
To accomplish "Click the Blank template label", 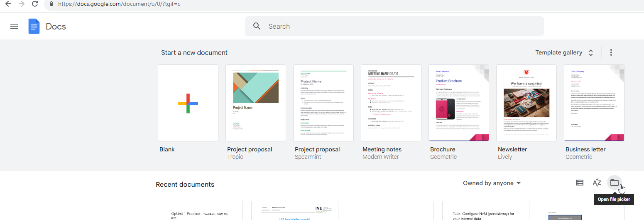I will click(167, 149).
